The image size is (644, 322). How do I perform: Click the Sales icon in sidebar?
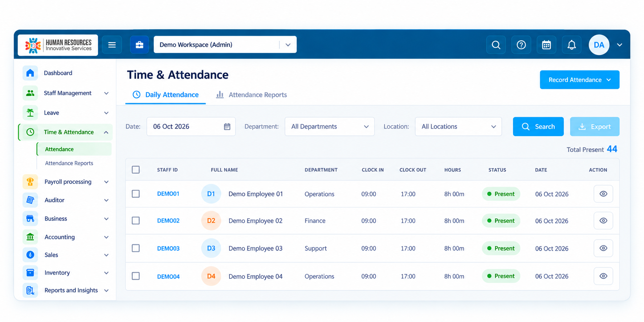click(x=30, y=255)
